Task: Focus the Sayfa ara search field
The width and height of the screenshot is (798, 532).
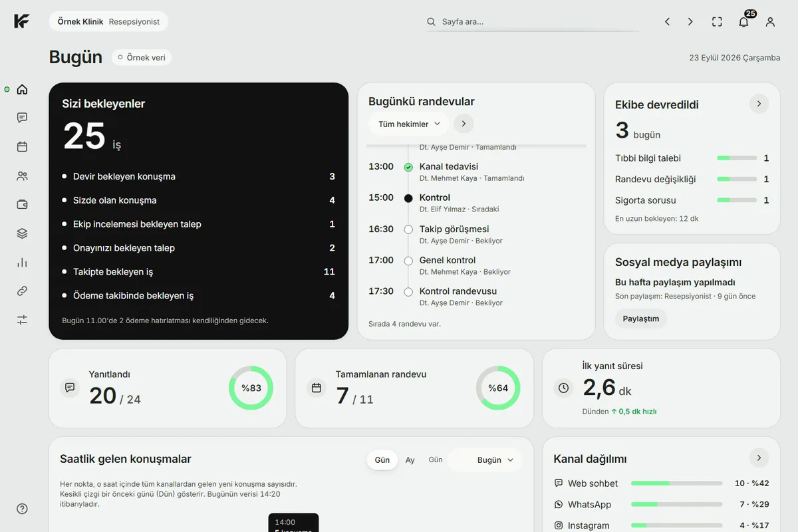Action: tap(533, 22)
